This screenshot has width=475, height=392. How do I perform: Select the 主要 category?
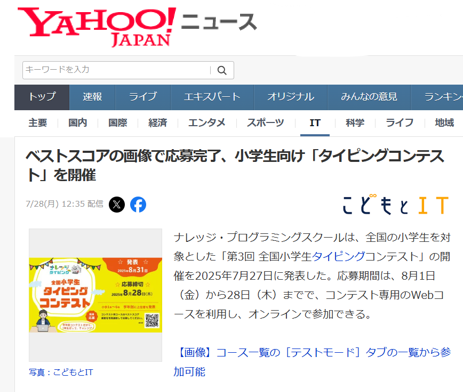click(38, 123)
